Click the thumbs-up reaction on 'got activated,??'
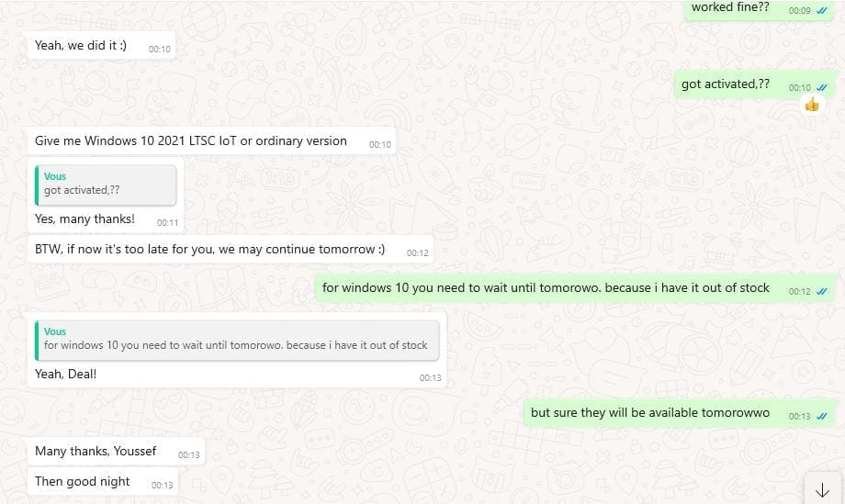Image resolution: width=845 pixels, height=504 pixels. tap(812, 104)
